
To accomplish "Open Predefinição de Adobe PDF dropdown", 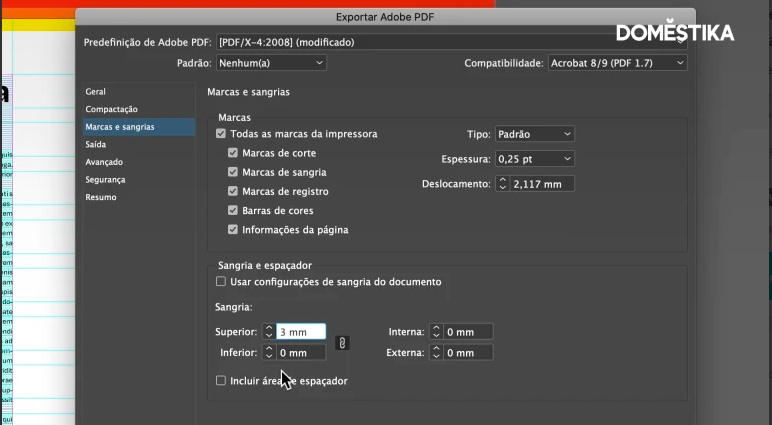I will (x=451, y=42).
